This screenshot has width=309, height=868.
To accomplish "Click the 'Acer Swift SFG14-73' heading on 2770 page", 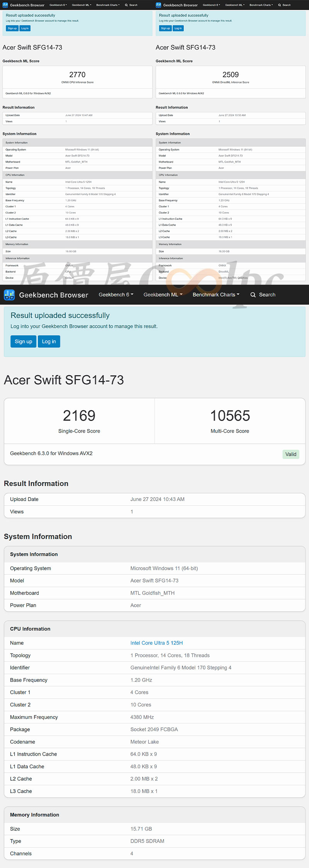I will [x=32, y=48].
